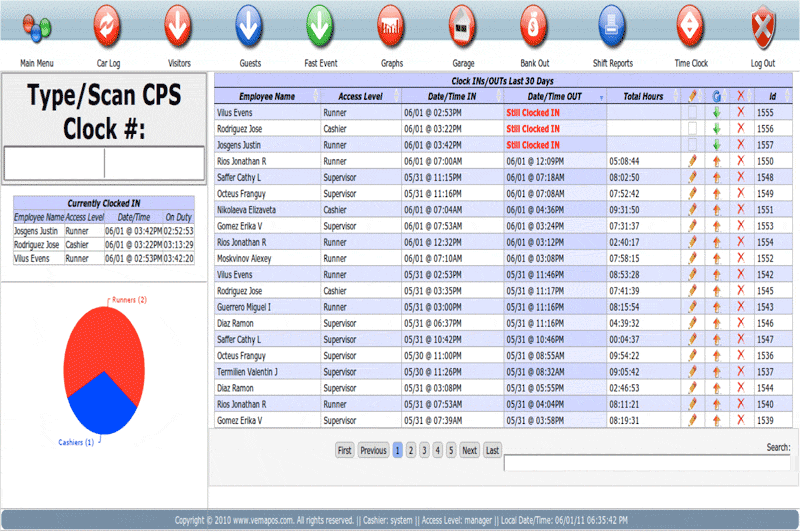Click the green clock-out arrow for record 1555
The height and width of the screenshot is (532, 800).
[716, 113]
